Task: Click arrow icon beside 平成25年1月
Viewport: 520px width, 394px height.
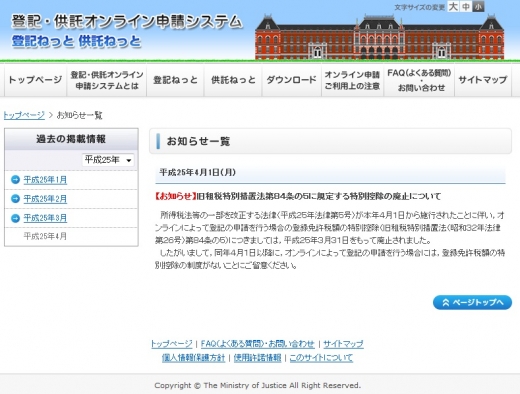Action: coord(15,180)
